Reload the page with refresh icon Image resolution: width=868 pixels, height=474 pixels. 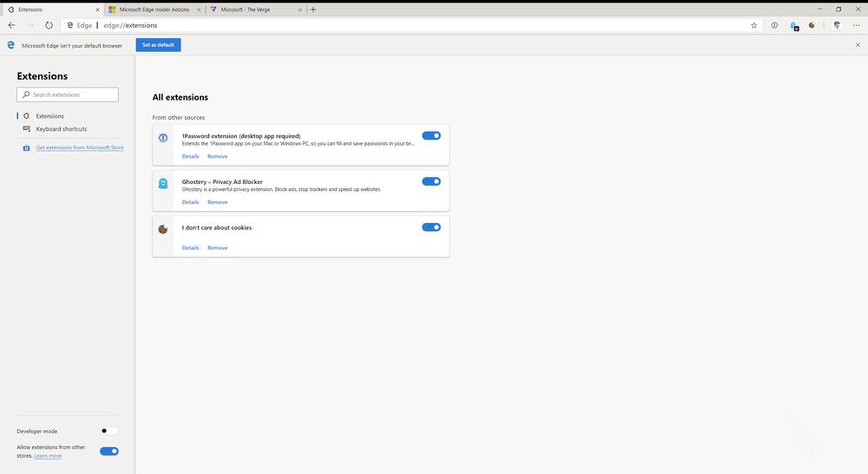49,25
